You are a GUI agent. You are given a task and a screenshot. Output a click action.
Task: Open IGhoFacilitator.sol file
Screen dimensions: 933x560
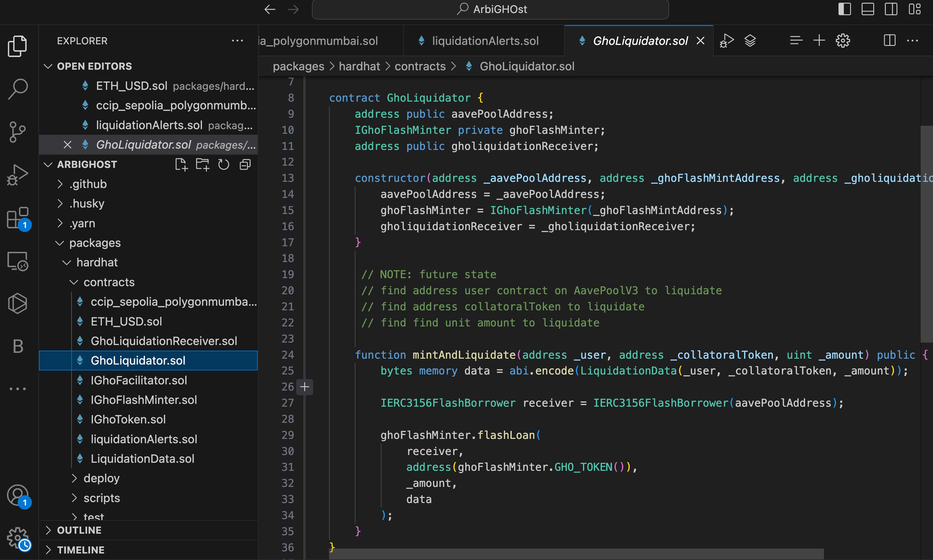149,380
